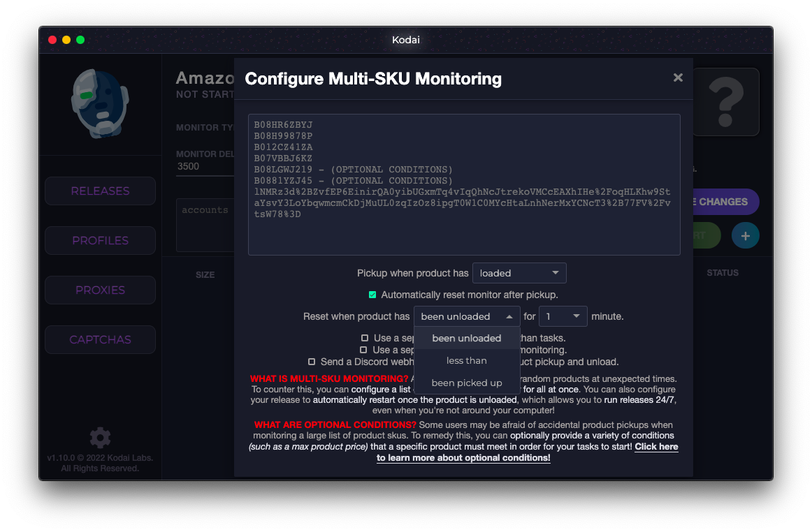Image resolution: width=812 pixels, height=532 pixels.
Task: Uncheck Automatically reset monitor after pickup
Action: click(372, 295)
